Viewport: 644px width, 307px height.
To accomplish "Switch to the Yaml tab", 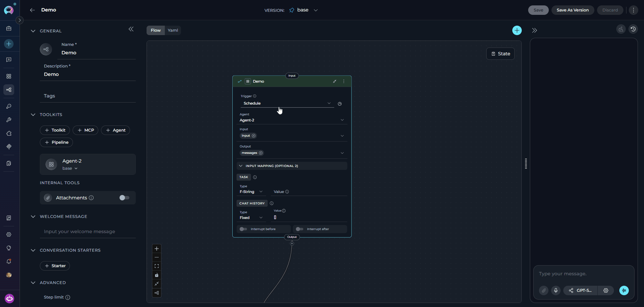I will click(173, 30).
